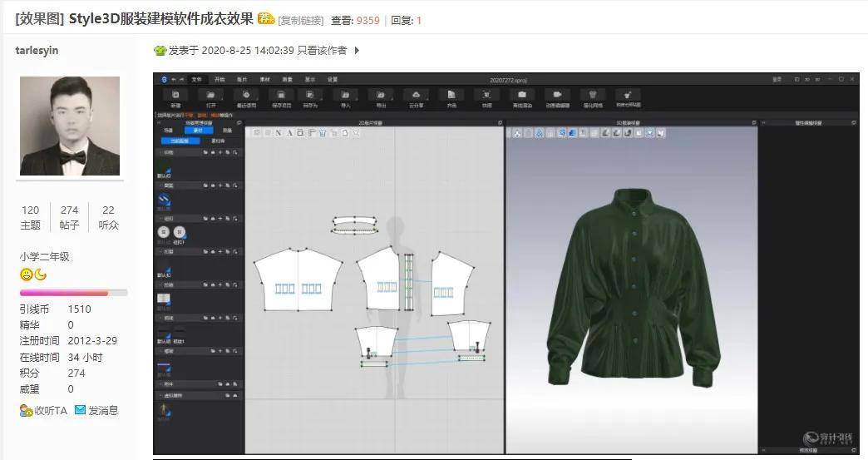
Task: Click the 主题 count 120
Action: [x=31, y=210]
